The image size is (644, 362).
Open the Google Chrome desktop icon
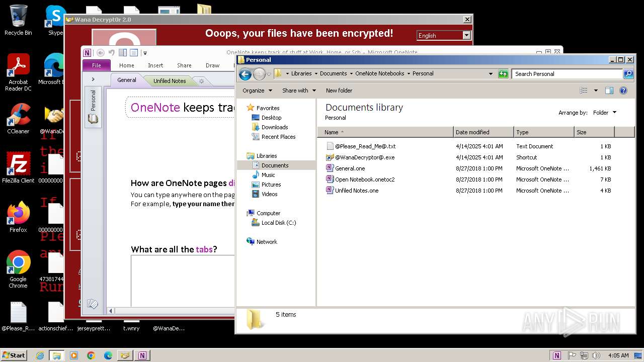(x=18, y=269)
